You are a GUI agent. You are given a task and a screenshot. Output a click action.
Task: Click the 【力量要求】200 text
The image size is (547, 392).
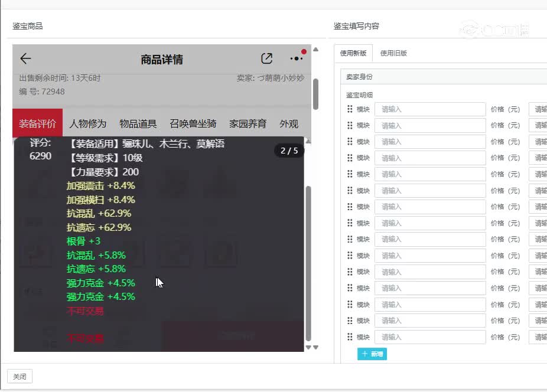pos(103,172)
